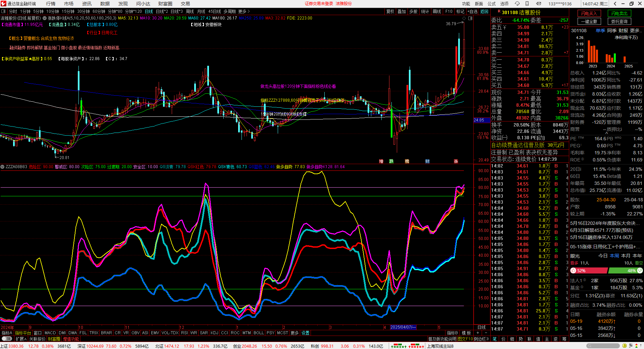Click the 价 price distribution tab icon

503,339
